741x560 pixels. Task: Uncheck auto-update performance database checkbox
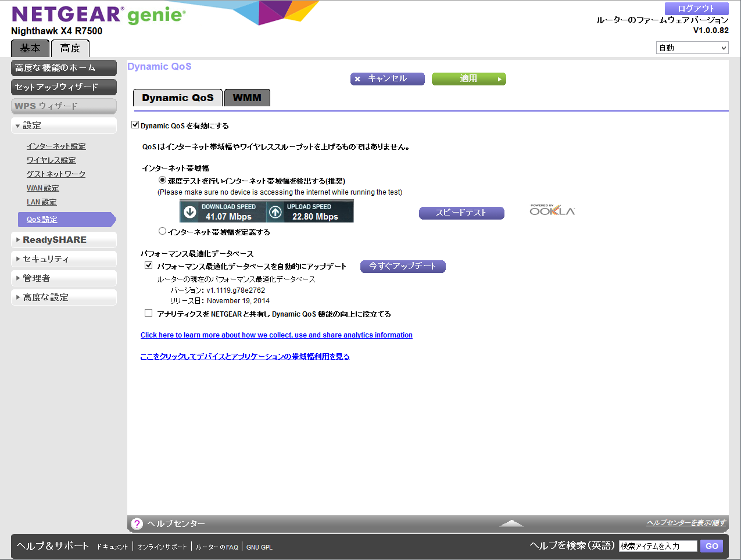point(149,265)
